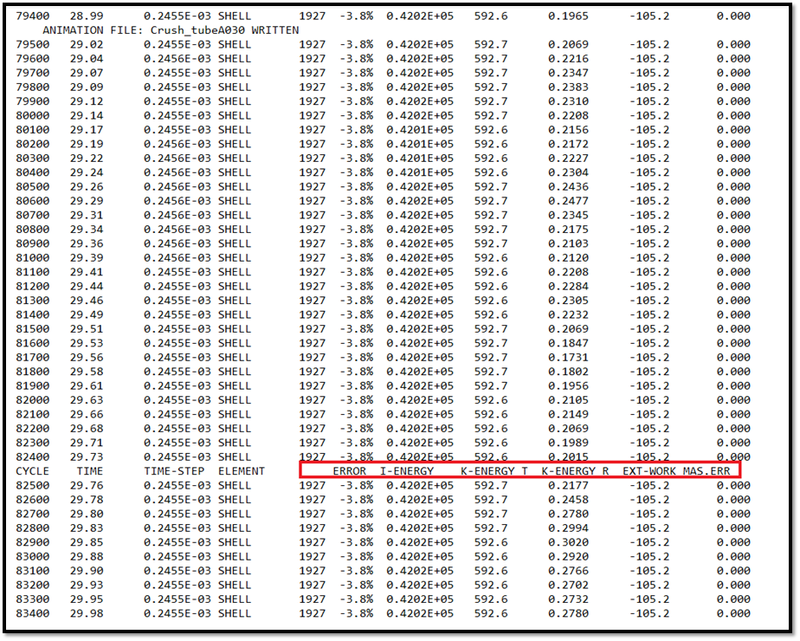Click the MAS.ERR column header

pos(707,471)
